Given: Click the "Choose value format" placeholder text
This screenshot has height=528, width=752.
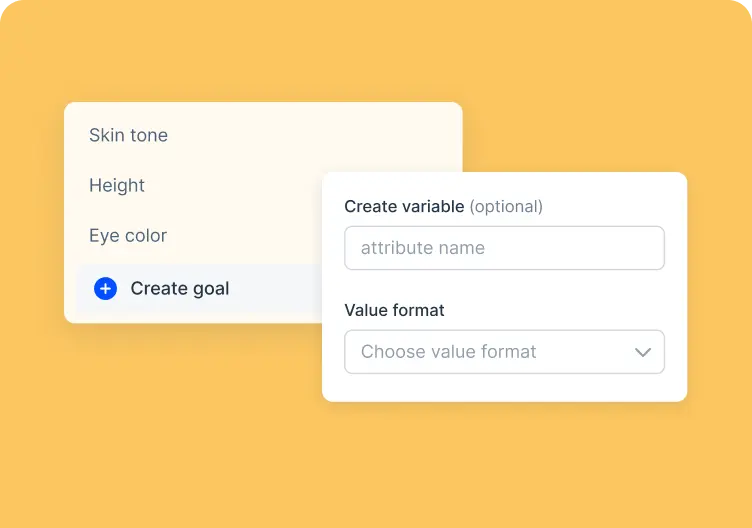Looking at the screenshot, I should 448,352.
